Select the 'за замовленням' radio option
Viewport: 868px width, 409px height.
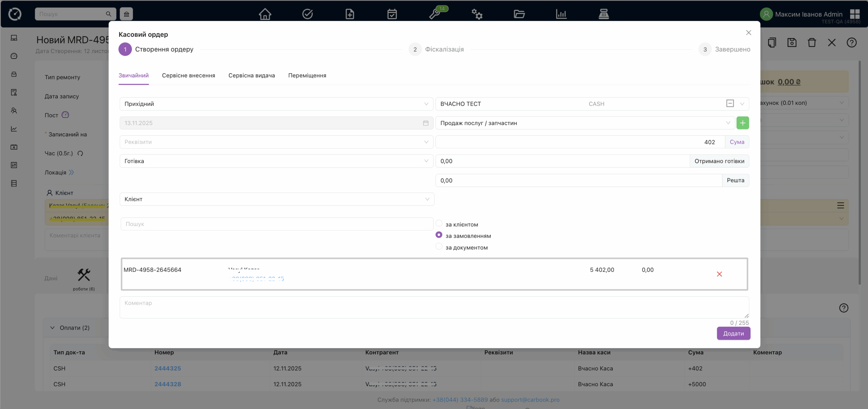[439, 235]
